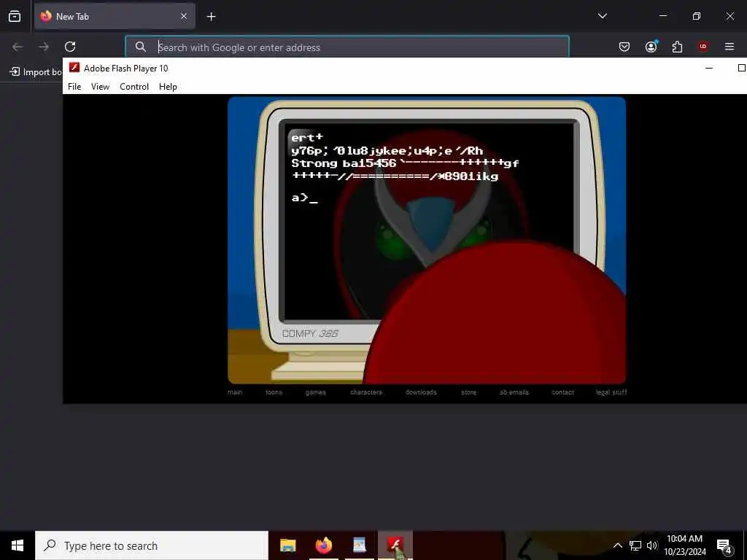Image resolution: width=747 pixels, height=560 pixels.
Task: Switch to Firefox via the taskbar icon
Action: pos(323,545)
